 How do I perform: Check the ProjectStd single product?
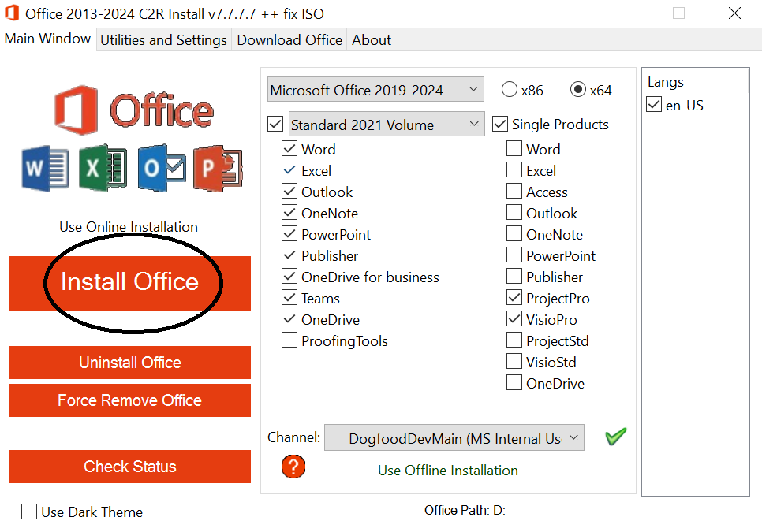coord(514,340)
